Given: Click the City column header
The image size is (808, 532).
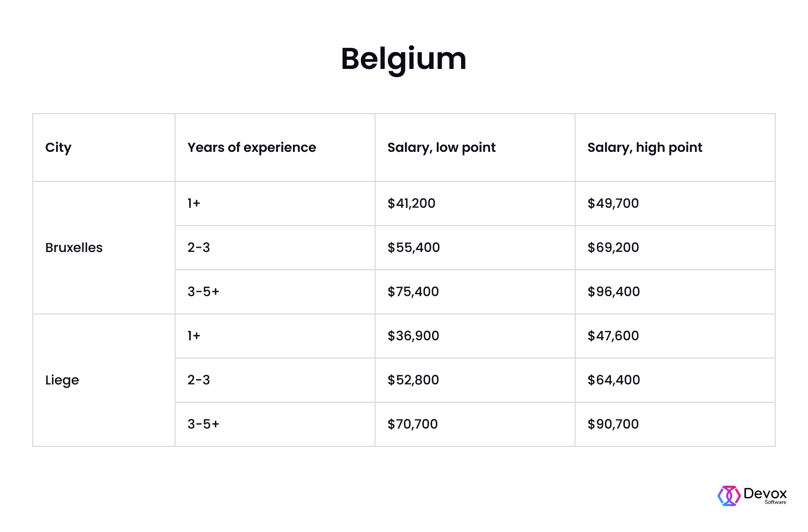Looking at the screenshot, I should [x=58, y=148].
